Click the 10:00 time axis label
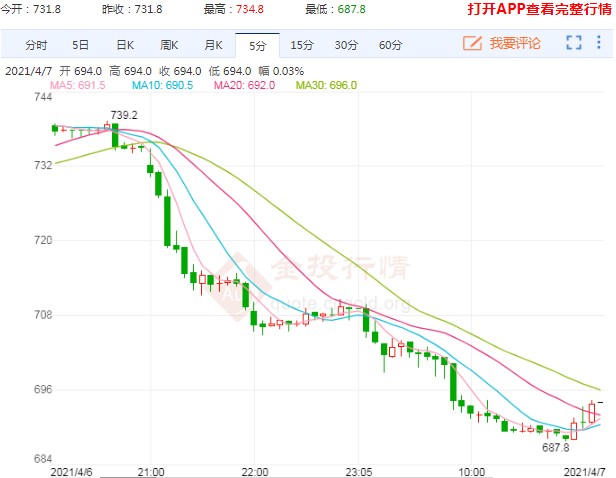 pos(471,472)
